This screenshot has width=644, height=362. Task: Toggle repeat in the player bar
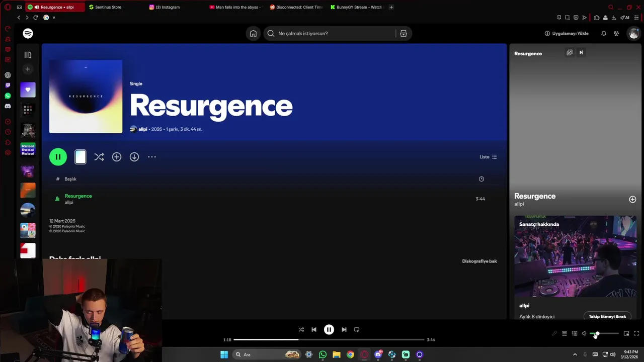coord(357,330)
